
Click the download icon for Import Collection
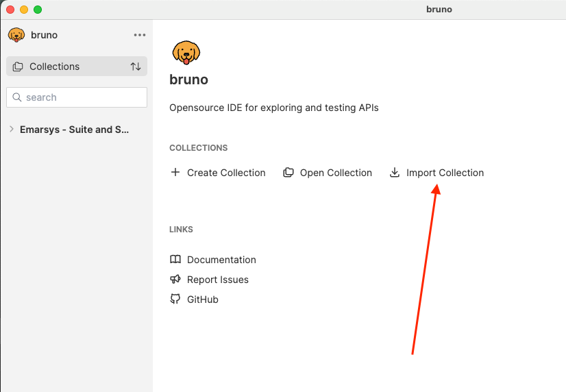[x=395, y=173]
